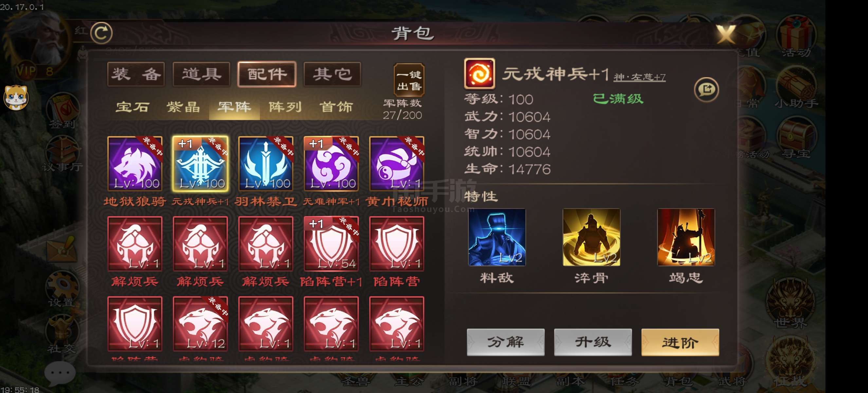Click the 分解 button
868x393 pixels.
505,342
